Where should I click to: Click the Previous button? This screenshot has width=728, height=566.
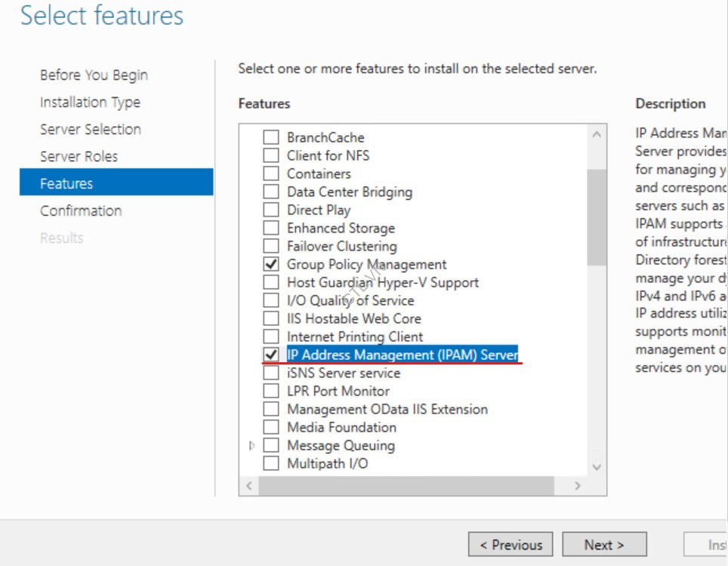[510, 545]
